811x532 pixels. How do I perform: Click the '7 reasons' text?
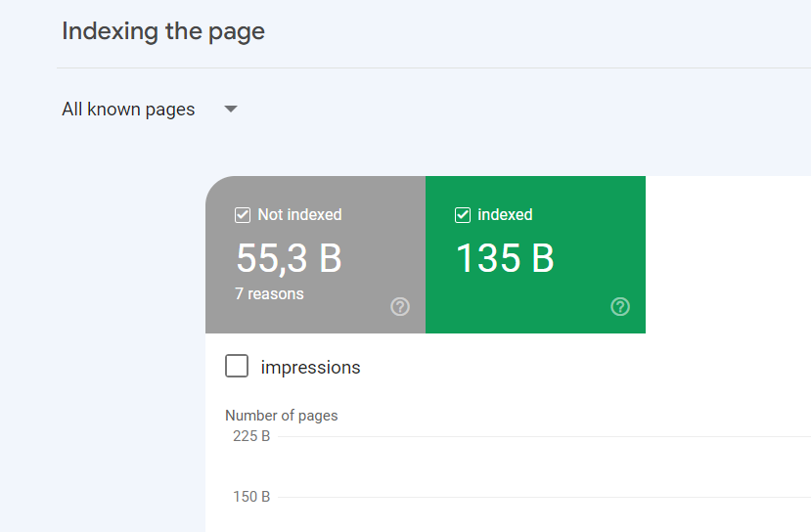pyautogui.click(x=269, y=293)
